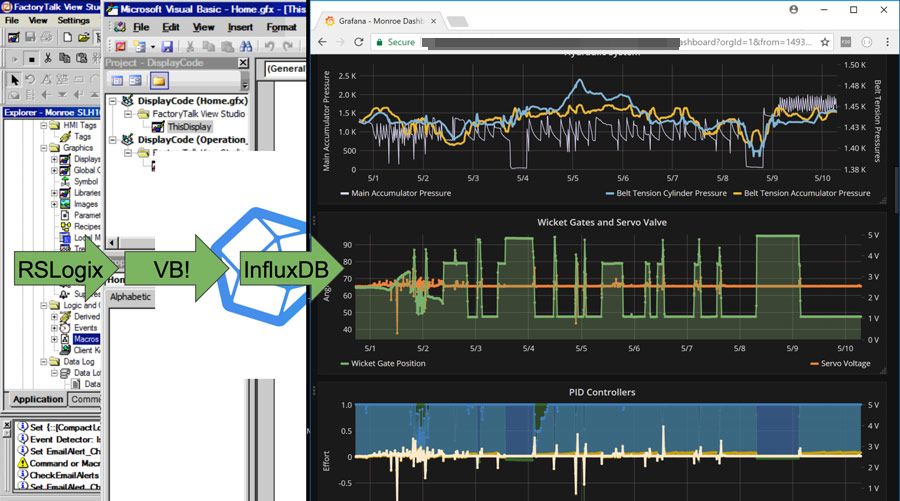Open the Settings menu in FactoryTalk
The image size is (900, 501).
coord(73,20)
